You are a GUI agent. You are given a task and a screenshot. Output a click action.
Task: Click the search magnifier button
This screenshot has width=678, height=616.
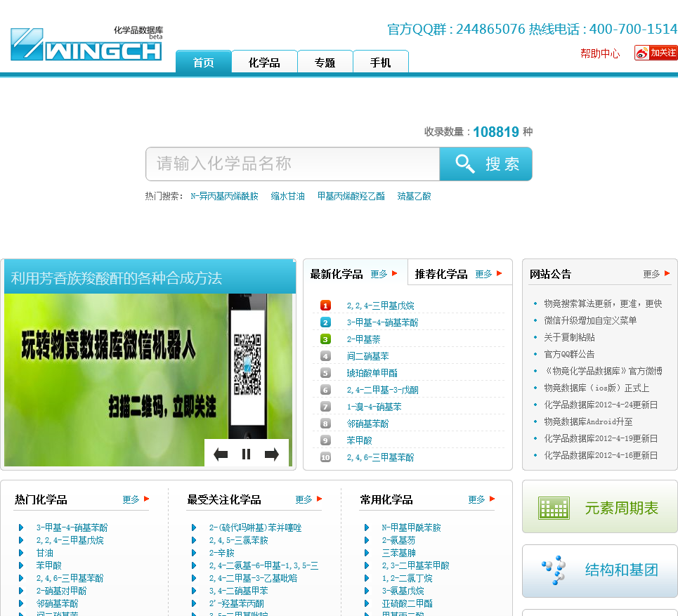coord(485,164)
